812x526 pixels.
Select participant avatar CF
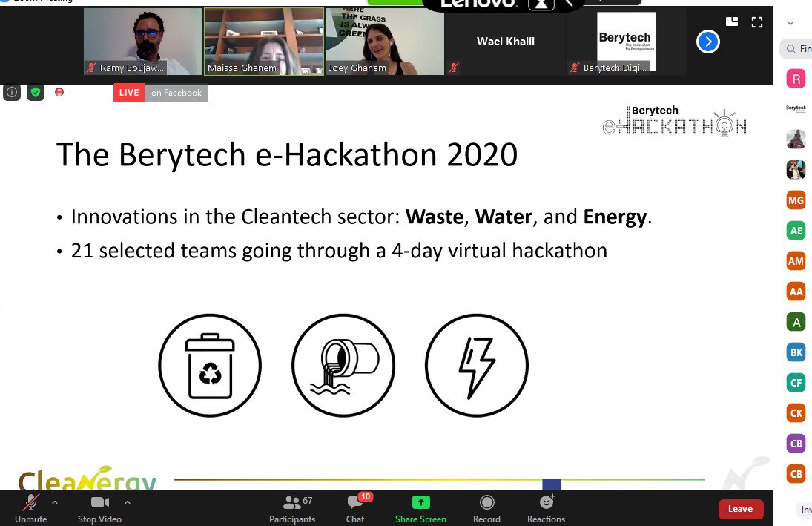pyautogui.click(x=796, y=383)
